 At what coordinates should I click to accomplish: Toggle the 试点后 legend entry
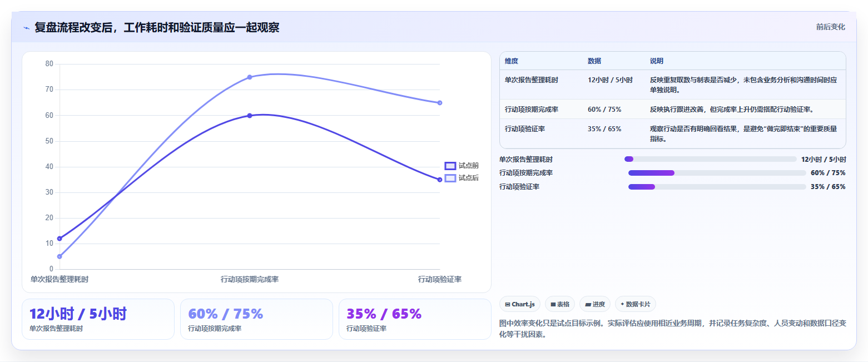click(462, 178)
